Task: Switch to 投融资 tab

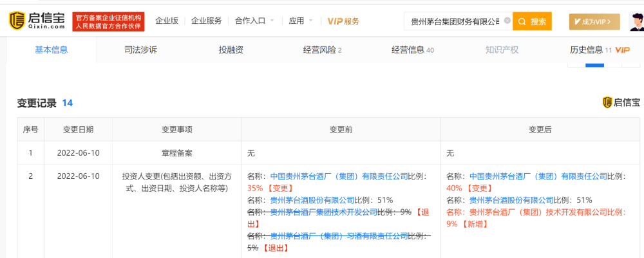Action: (231, 50)
